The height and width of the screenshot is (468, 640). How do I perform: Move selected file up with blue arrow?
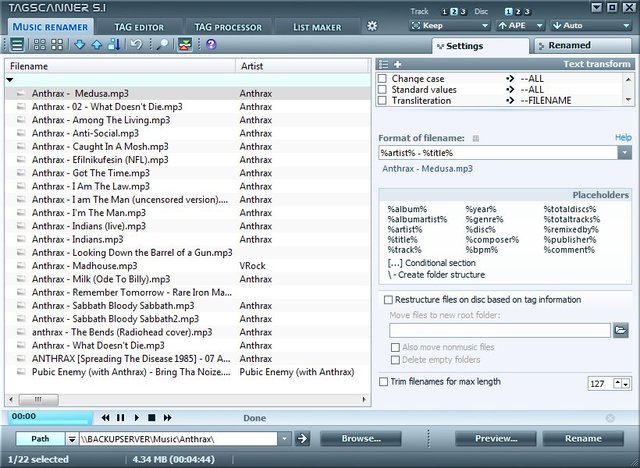(x=97, y=44)
